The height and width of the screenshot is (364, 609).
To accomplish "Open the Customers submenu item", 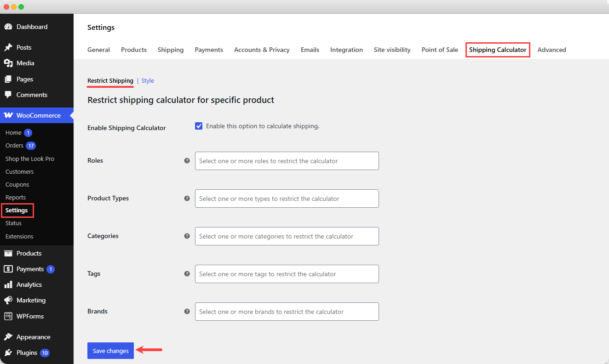I will pos(19,171).
